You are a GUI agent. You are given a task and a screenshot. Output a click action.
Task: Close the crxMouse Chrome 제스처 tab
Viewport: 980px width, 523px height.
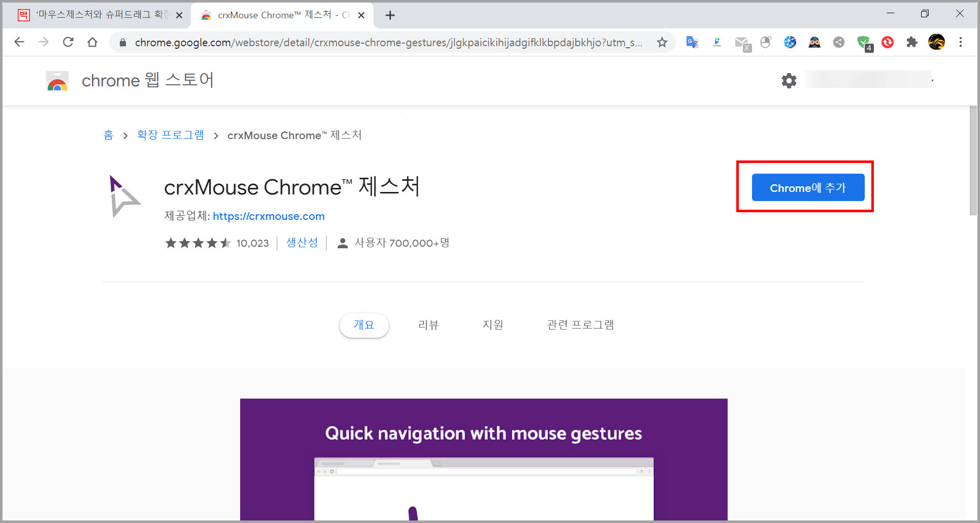(x=362, y=15)
